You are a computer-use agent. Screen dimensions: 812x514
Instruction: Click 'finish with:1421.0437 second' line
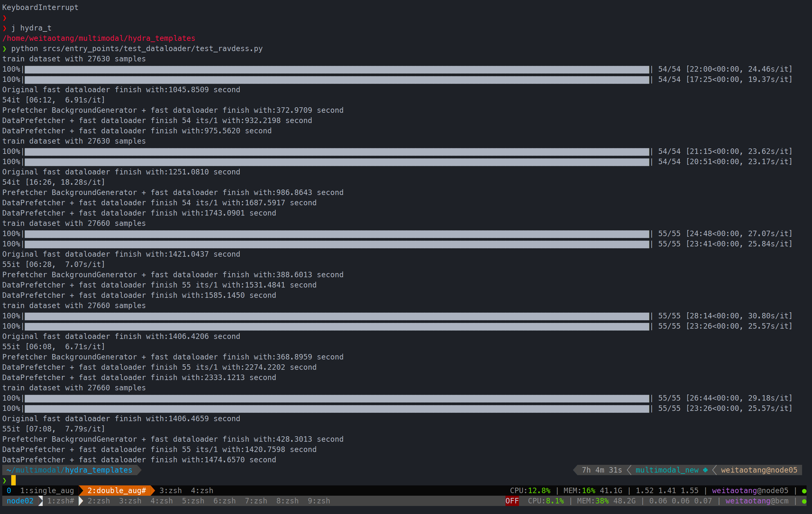point(121,254)
